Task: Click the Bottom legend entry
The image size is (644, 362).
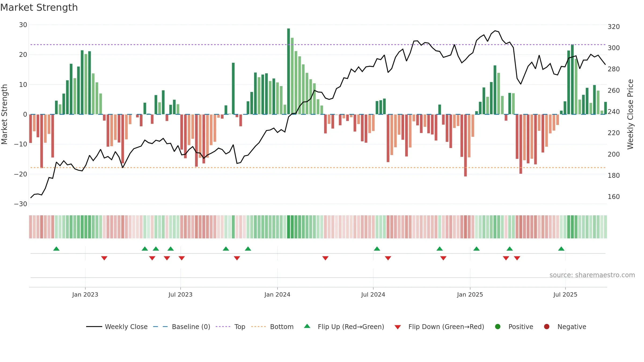Action: pos(272,327)
